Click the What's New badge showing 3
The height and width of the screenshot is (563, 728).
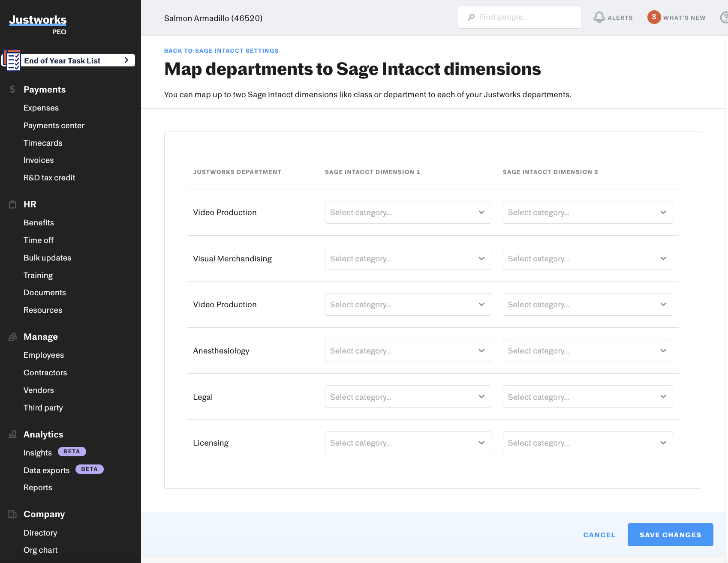click(654, 17)
